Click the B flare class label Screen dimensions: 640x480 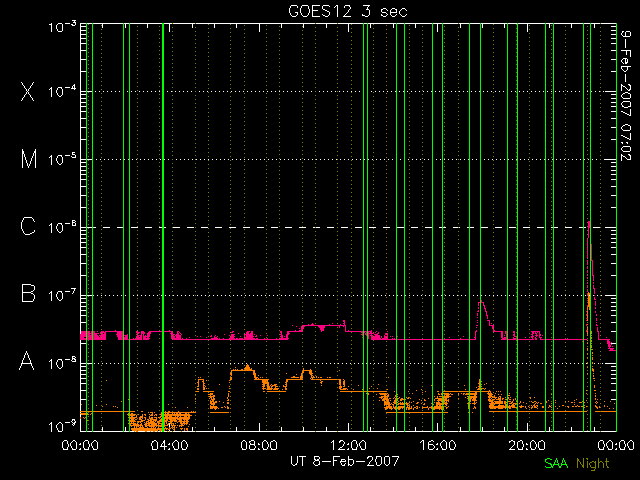coord(28,293)
